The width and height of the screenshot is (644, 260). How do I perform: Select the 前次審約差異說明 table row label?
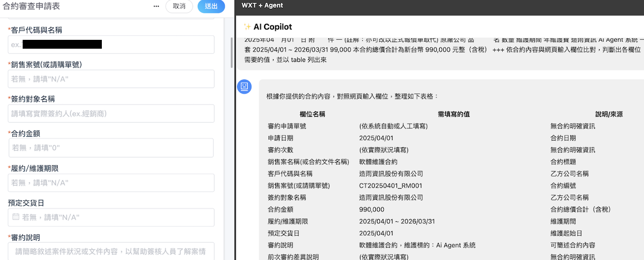293,257
